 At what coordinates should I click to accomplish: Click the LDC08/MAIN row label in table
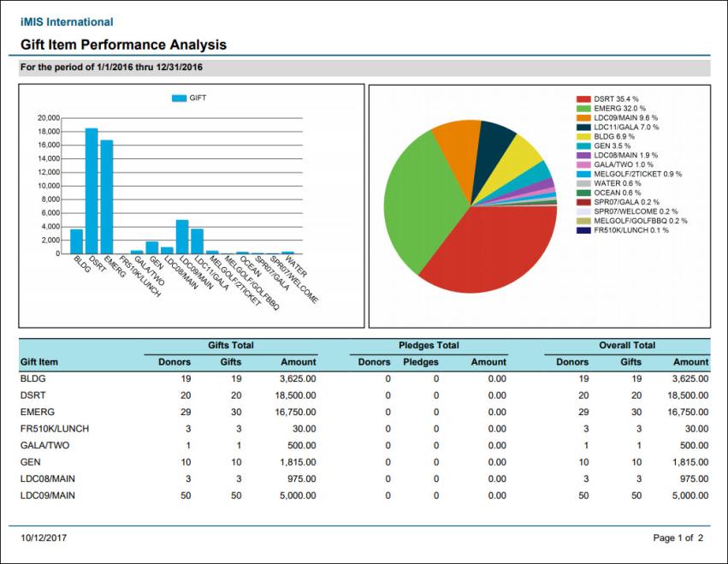click(x=47, y=479)
